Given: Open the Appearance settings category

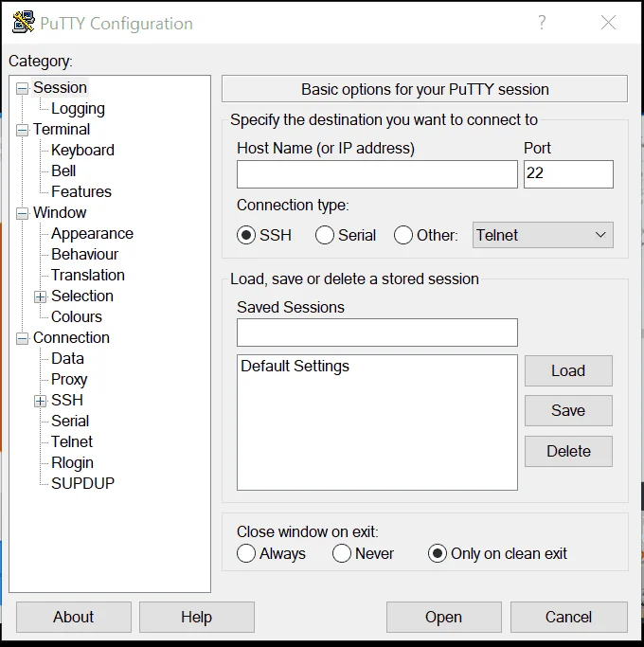Looking at the screenshot, I should point(93,234).
